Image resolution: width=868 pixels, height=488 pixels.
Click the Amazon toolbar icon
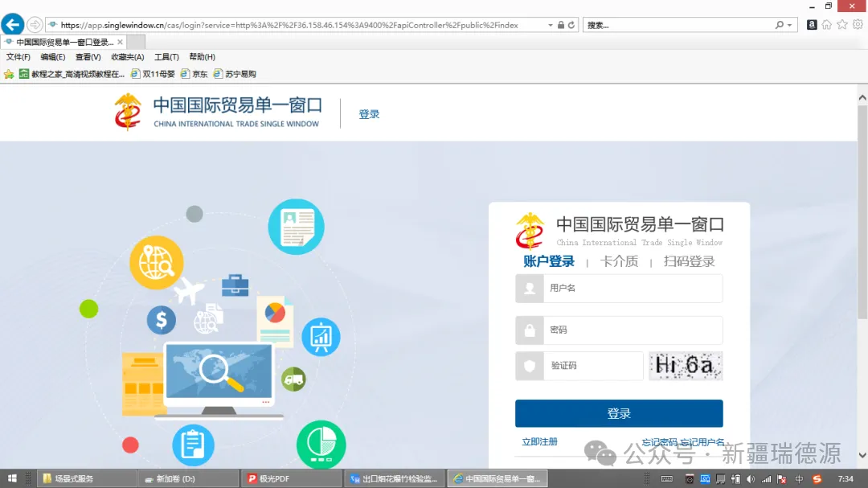click(812, 24)
